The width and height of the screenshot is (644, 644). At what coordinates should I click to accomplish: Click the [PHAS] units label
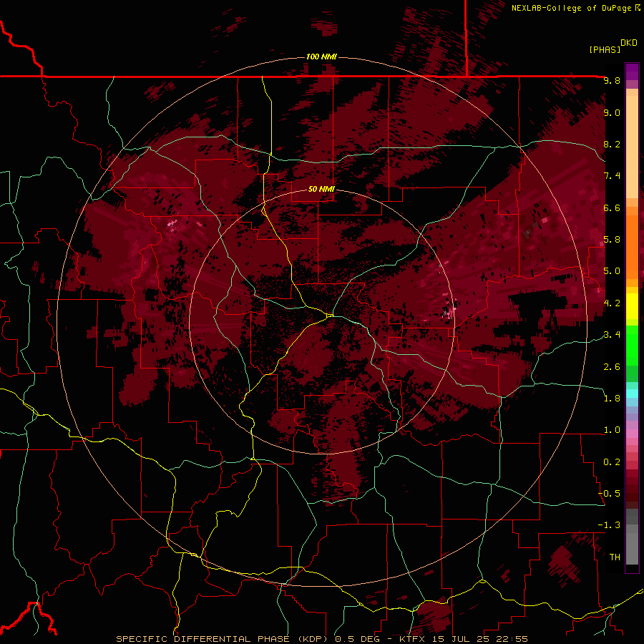605,49
